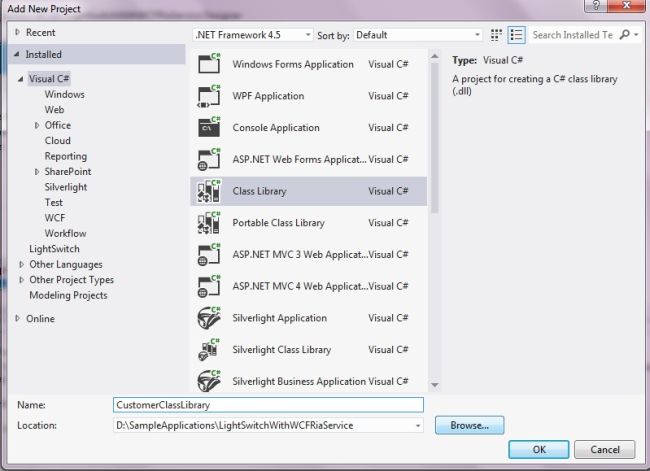Click the Portable Class Library icon
The image size is (650, 471).
[x=209, y=223]
